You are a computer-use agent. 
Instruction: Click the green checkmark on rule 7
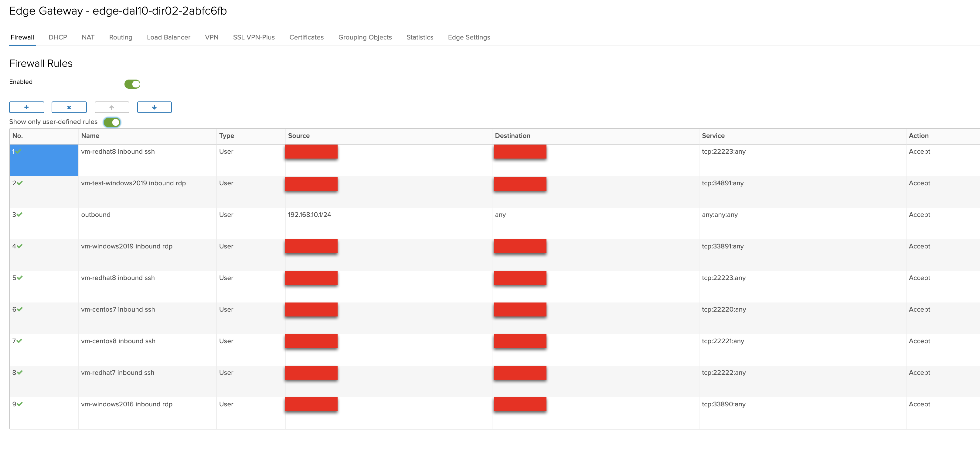click(20, 341)
